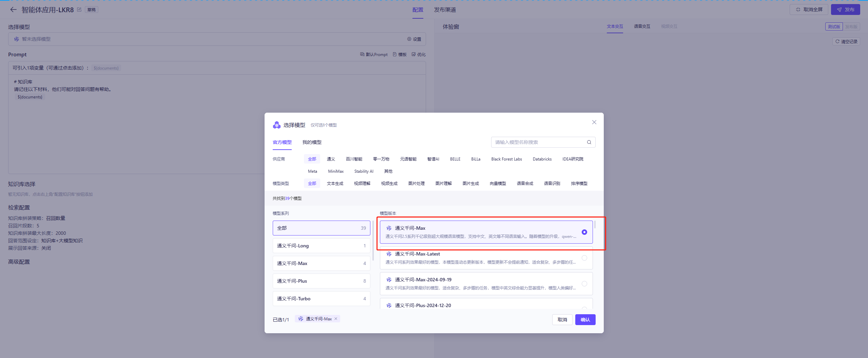Viewport: 868px width, 358px height.
Task: Select the 通义千问-Max series row
Action: 322,263
